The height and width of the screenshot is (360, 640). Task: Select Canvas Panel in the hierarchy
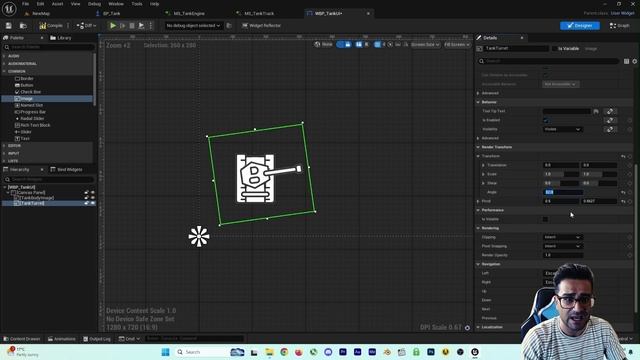click(x=31, y=193)
